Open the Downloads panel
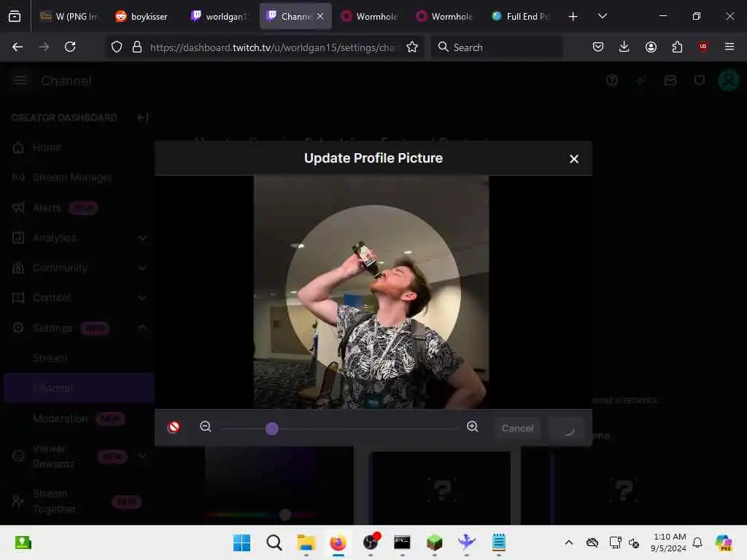Image resolution: width=747 pixels, height=560 pixels. (624, 47)
